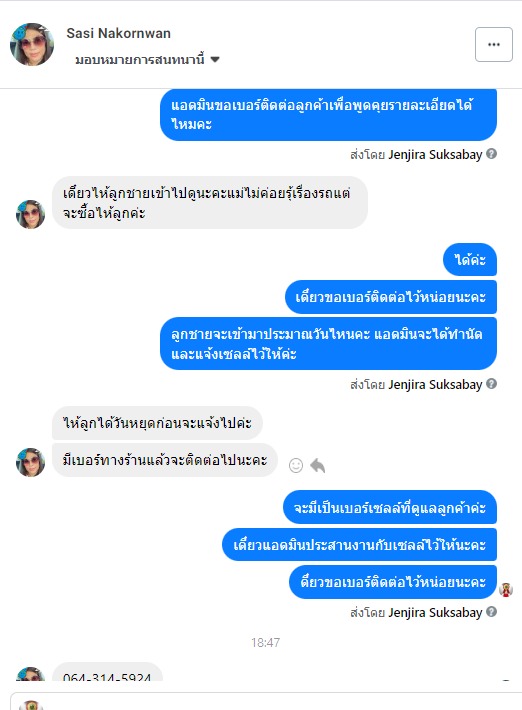Image resolution: width=522 pixels, height=710 pixels.
Task: Open the small seen-by avatar beside the last blue message
Action: tap(506, 590)
